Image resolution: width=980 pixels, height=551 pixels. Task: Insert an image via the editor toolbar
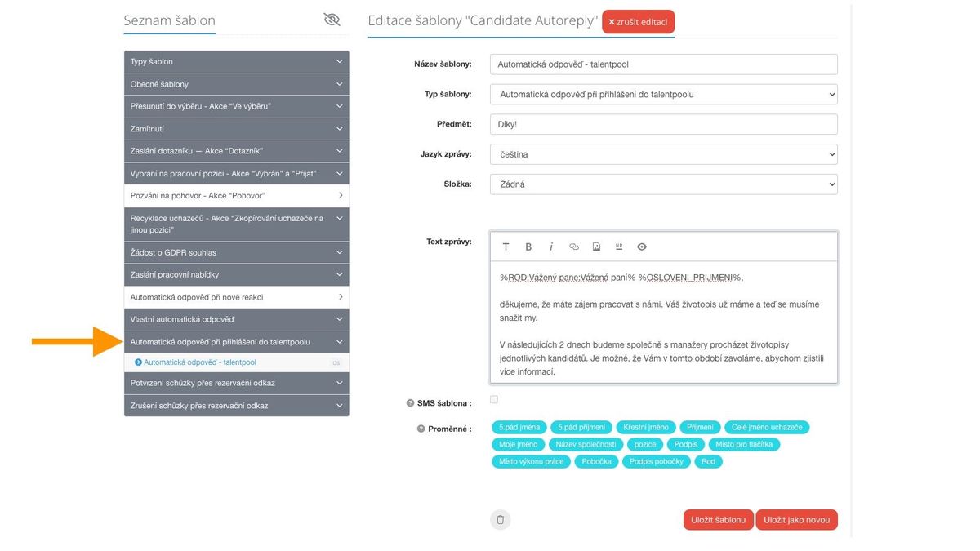[x=596, y=247]
